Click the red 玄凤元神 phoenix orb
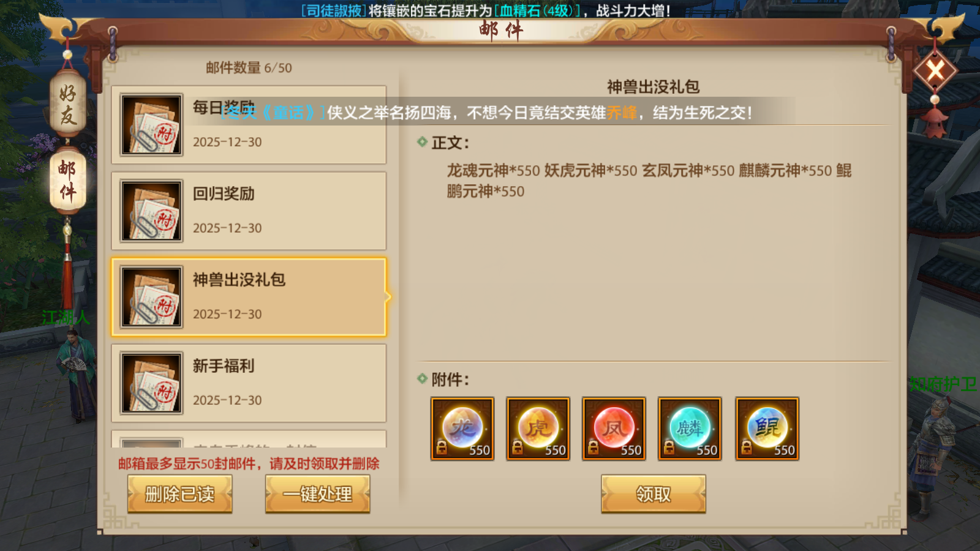This screenshot has width=980, height=551. click(614, 429)
